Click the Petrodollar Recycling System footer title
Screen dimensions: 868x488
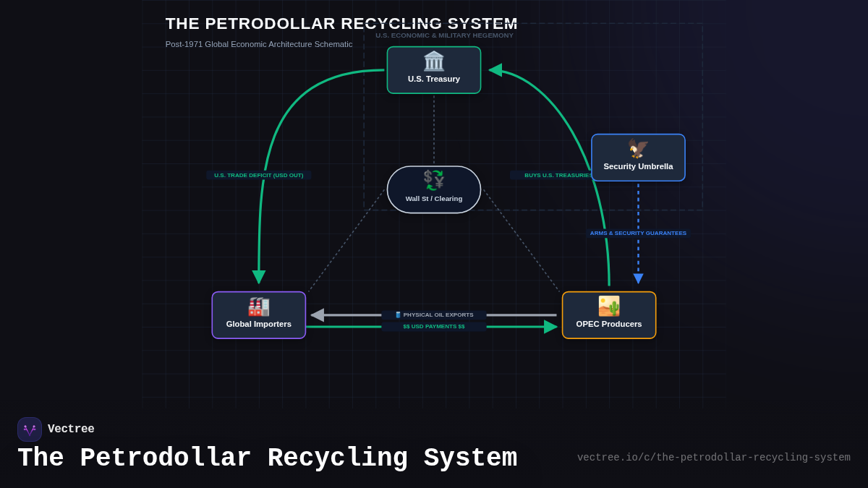pos(268,458)
